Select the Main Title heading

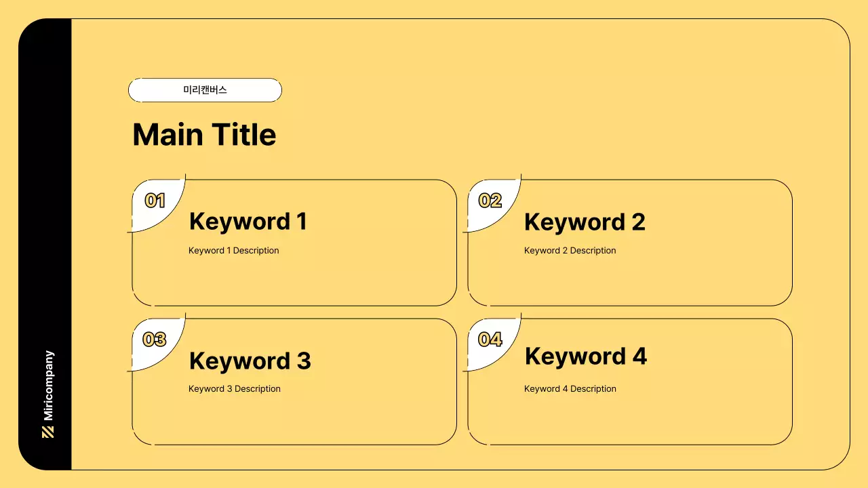[204, 135]
